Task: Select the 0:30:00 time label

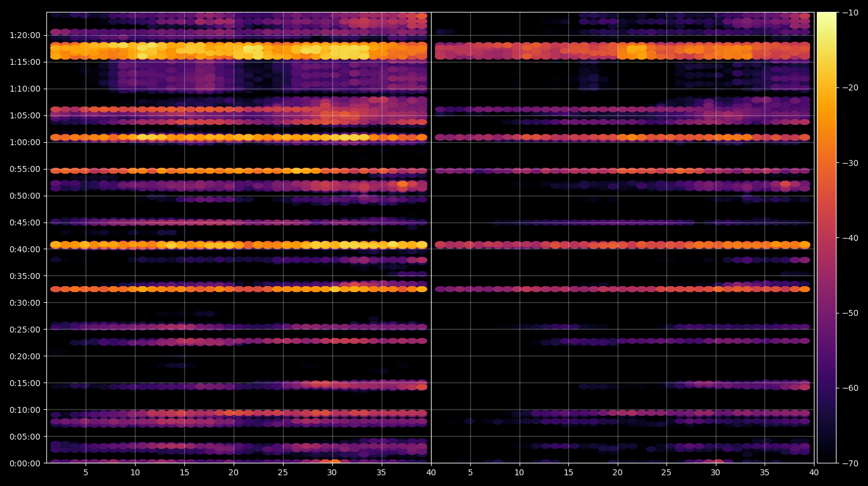Action: point(25,303)
